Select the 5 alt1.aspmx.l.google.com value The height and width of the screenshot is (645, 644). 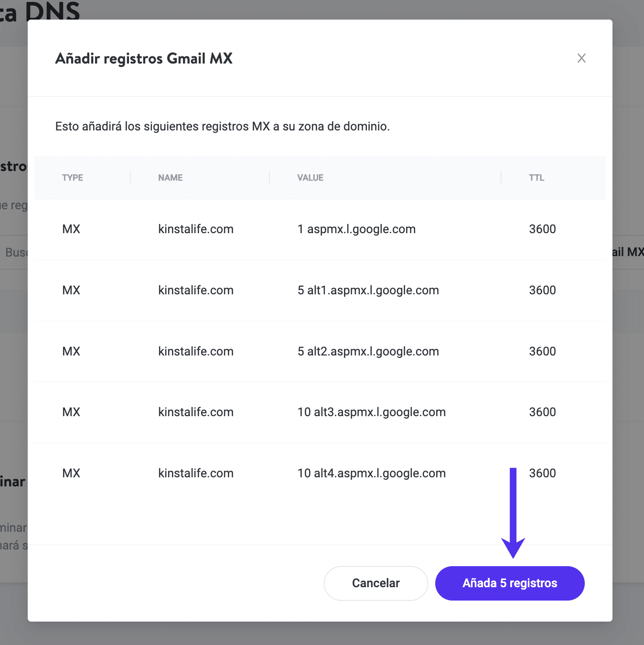(368, 290)
